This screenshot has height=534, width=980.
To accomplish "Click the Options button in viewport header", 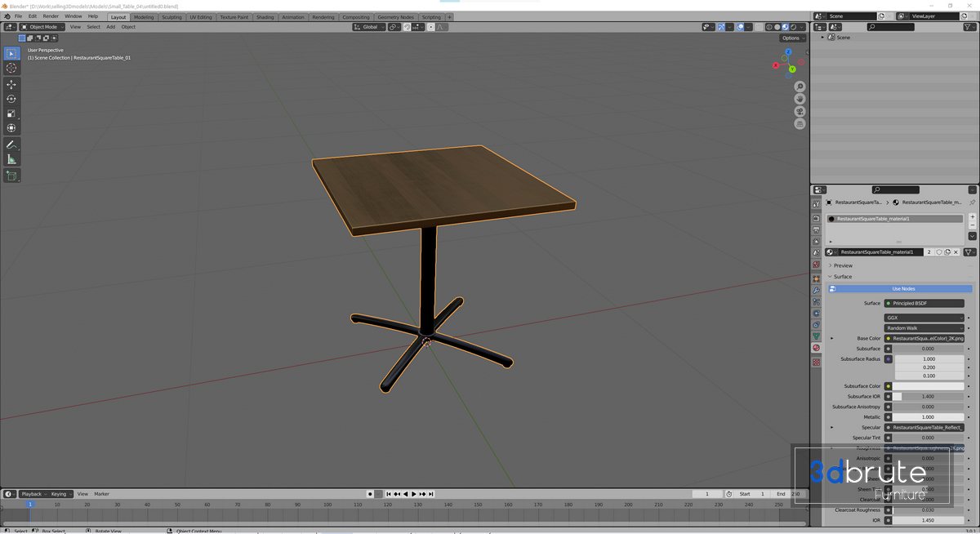I will click(791, 38).
